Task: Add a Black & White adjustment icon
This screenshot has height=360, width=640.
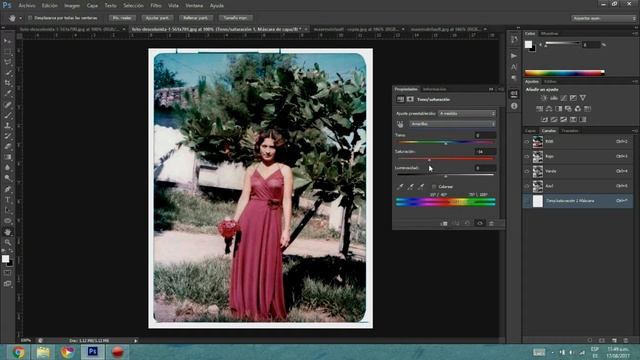Action: click(559, 109)
